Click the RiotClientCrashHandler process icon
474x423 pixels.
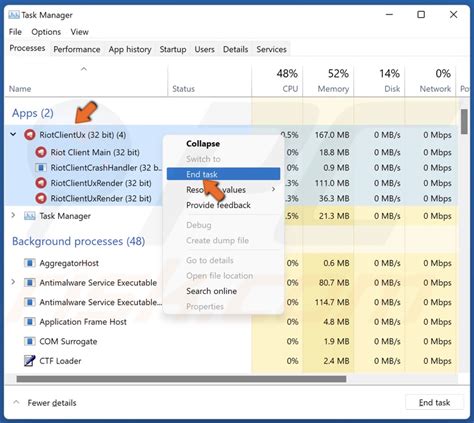[41, 168]
